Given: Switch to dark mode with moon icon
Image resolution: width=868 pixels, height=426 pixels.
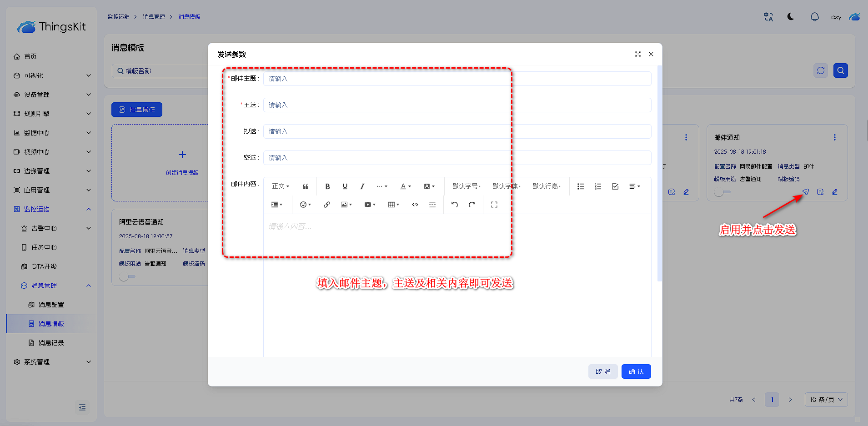Looking at the screenshot, I should click(791, 17).
